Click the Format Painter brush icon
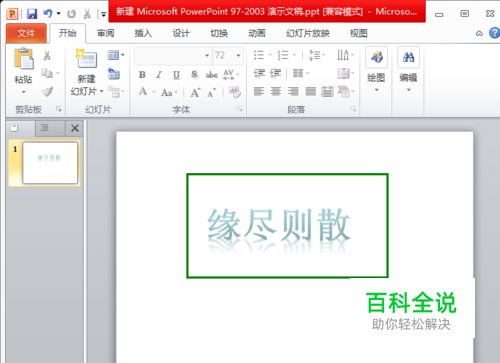Screen dimensions: 500x363 tap(48, 91)
